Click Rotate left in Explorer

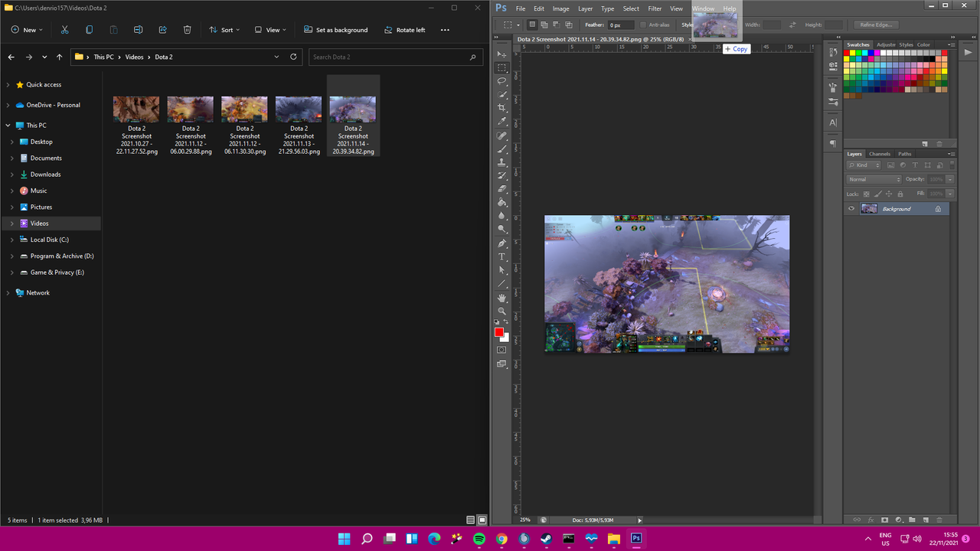pyautogui.click(x=403, y=30)
